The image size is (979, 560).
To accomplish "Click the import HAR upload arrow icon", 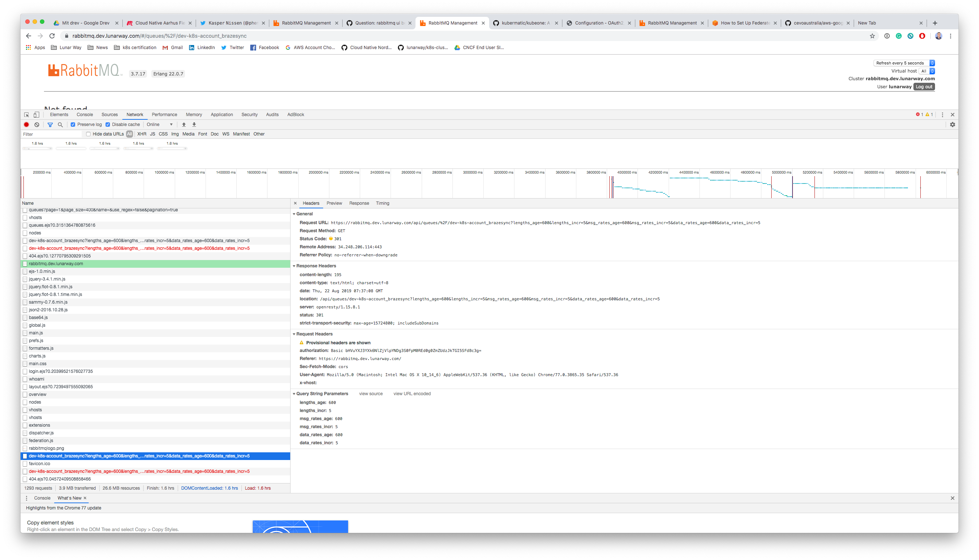I will (x=184, y=125).
